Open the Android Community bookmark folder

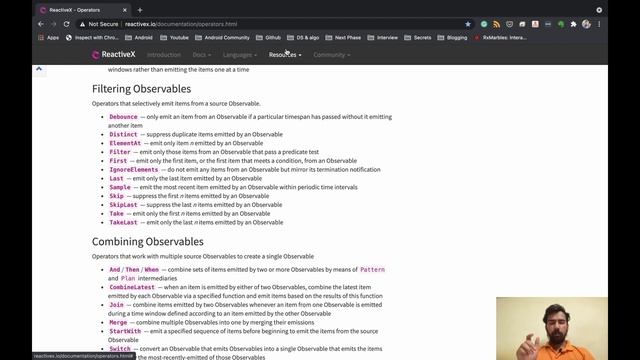point(222,38)
